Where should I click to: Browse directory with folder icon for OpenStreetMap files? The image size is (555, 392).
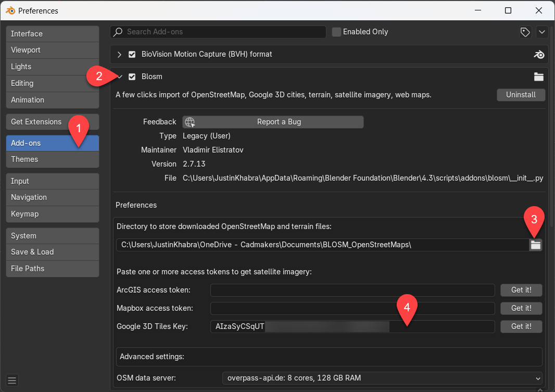pos(536,245)
